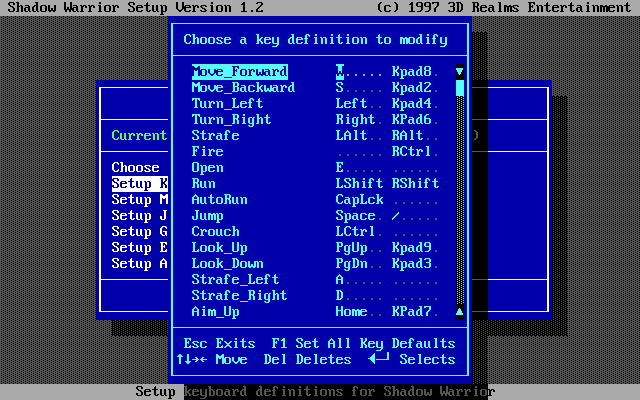This screenshot has width=640, height=400.
Task: Click the A binding for Strafe_Left
Action: (x=340, y=280)
